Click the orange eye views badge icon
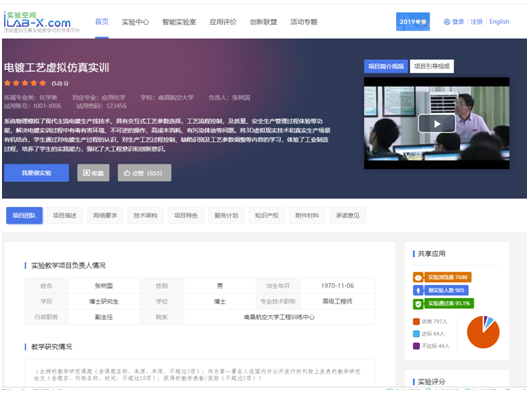 click(418, 277)
